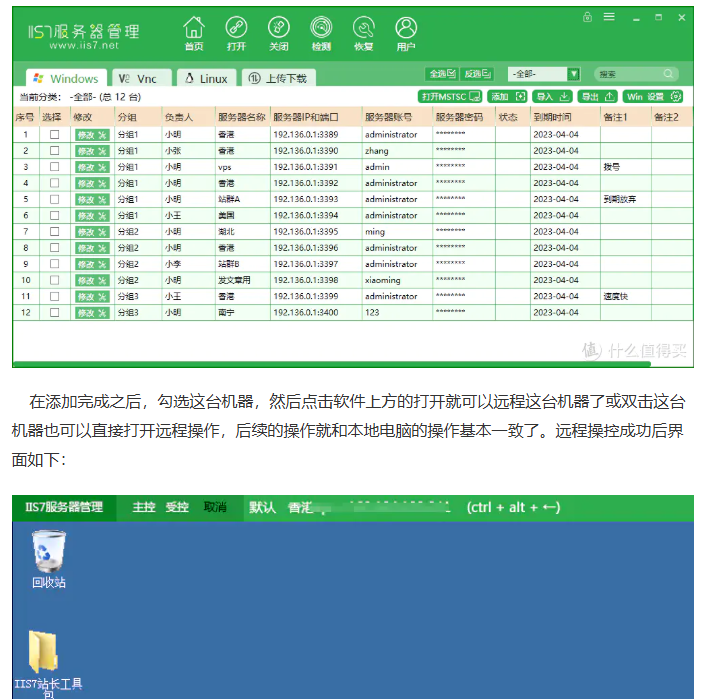Click the green horizontal scrollbar

[x=332, y=364]
